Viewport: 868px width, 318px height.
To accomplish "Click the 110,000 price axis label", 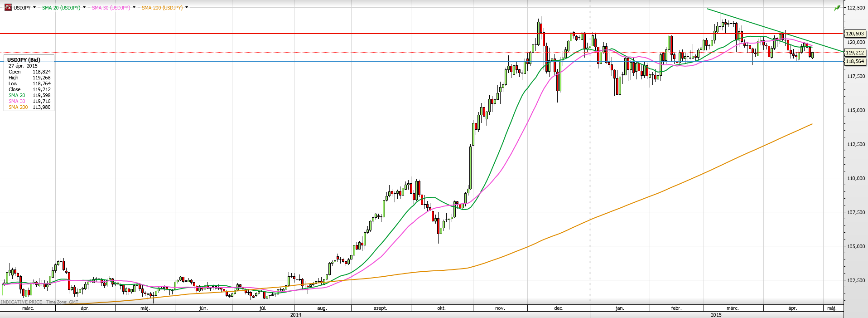I will (856, 178).
